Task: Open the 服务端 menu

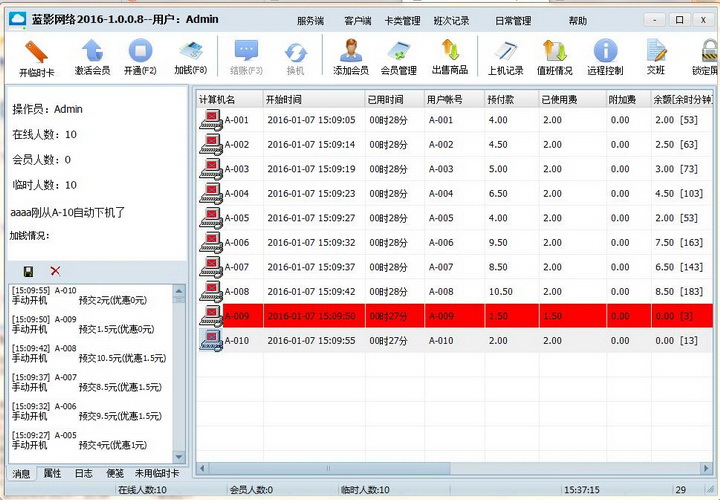Action: (x=310, y=20)
